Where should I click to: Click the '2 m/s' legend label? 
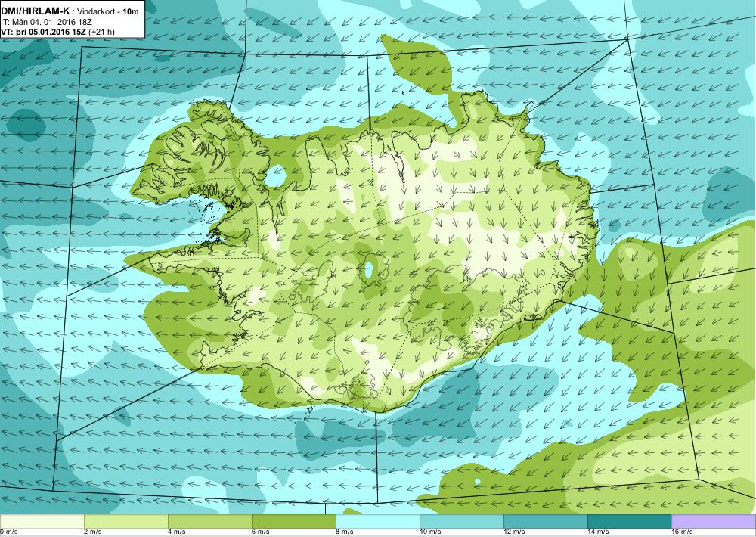point(93,532)
